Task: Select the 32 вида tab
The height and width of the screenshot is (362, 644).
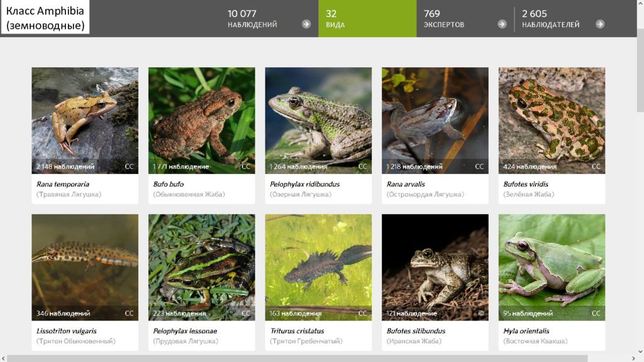Action: [367, 18]
